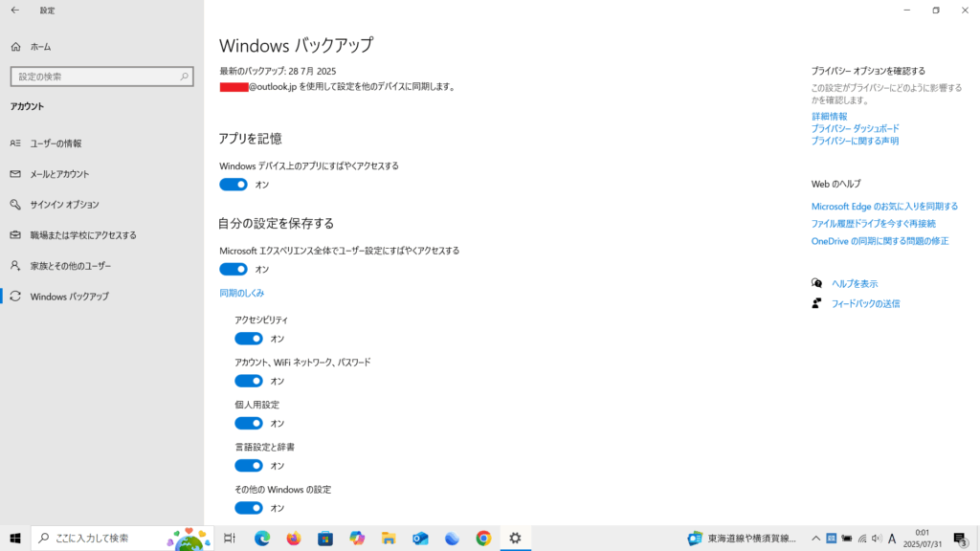Open メールとアカウント page
Screen dimensions: 980x551
[59, 174]
